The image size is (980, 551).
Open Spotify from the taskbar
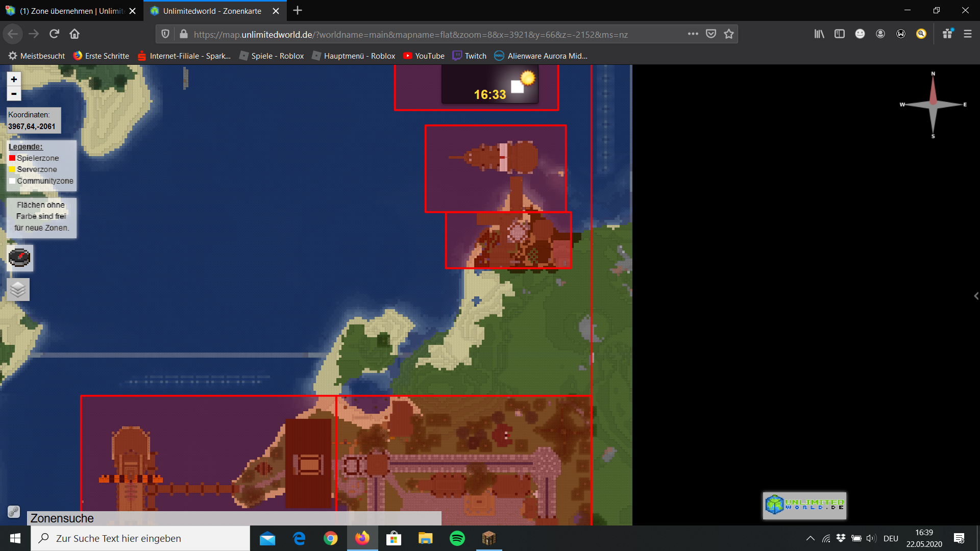(457, 538)
